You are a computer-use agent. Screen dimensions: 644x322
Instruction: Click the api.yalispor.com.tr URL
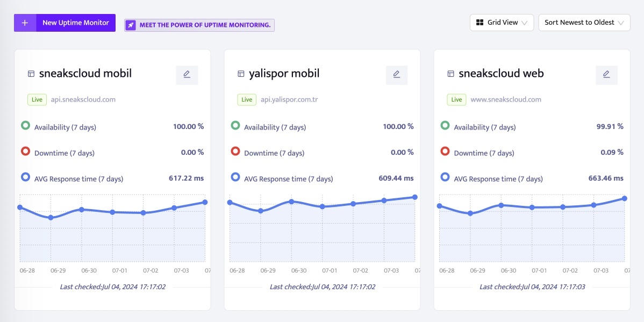click(289, 99)
